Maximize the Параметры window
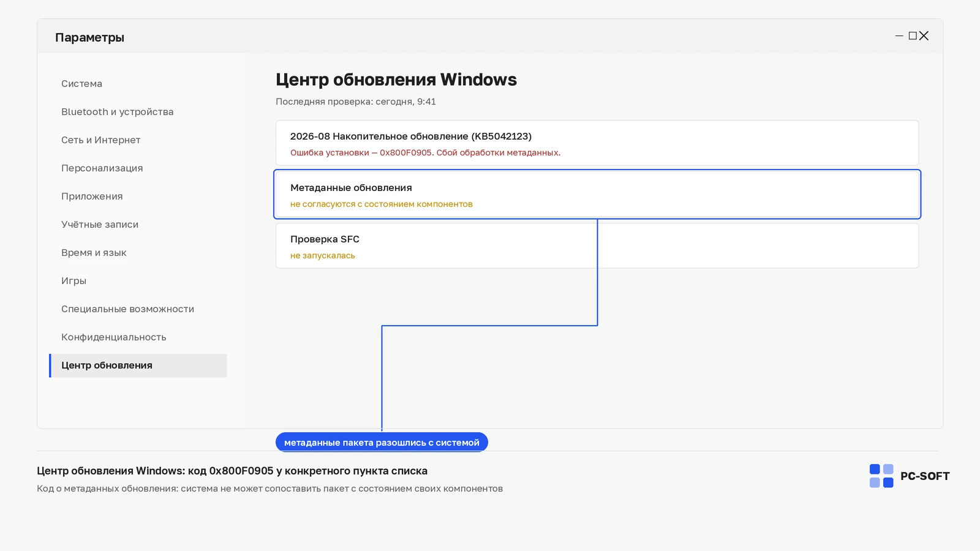The image size is (980, 551). [913, 36]
